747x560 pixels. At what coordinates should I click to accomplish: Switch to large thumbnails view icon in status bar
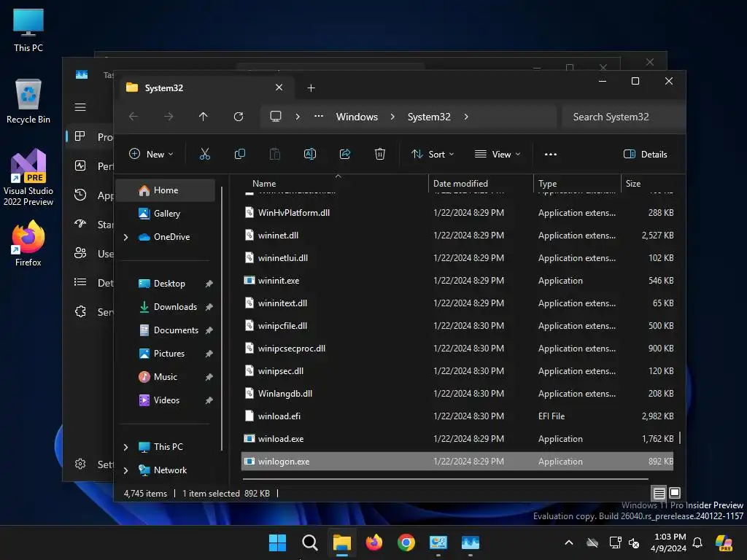675,493
